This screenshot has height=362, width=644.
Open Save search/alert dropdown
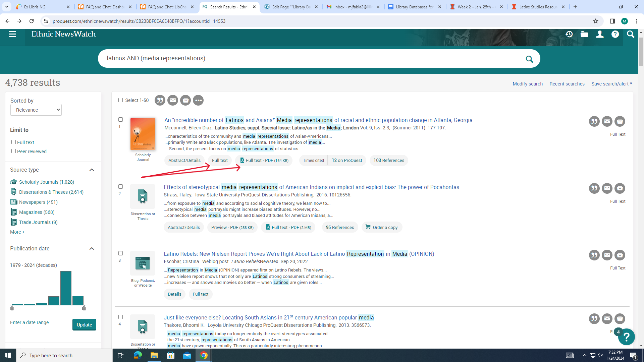coord(611,84)
